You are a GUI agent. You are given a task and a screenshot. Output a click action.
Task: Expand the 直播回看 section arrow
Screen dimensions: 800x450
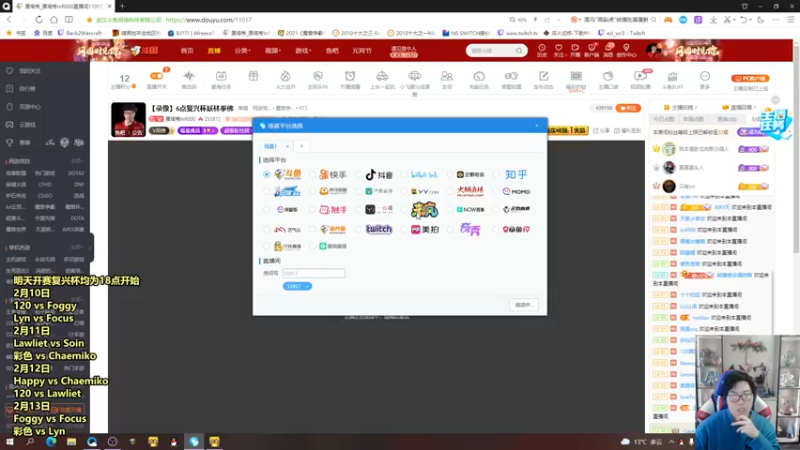pos(755,108)
